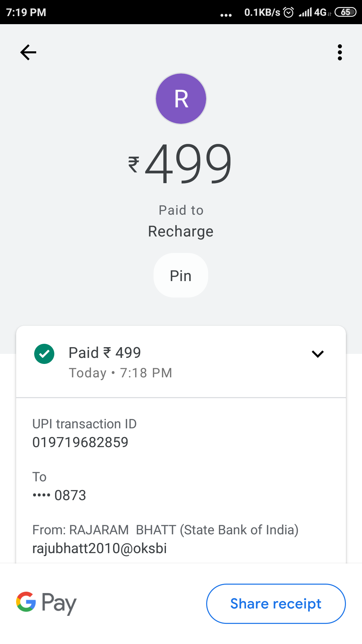Tap the 4G signal strength icon
The image size is (362, 644).
pos(312,12)
